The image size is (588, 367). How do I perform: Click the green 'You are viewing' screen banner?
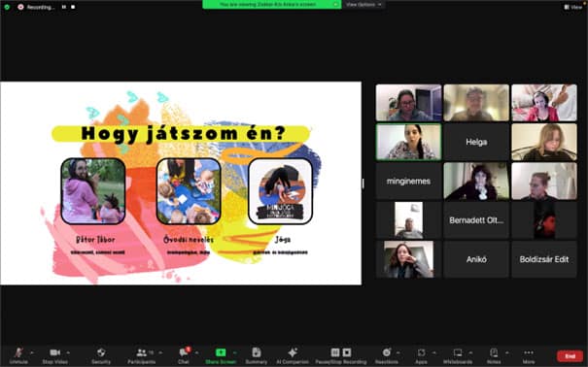(271, 4)
